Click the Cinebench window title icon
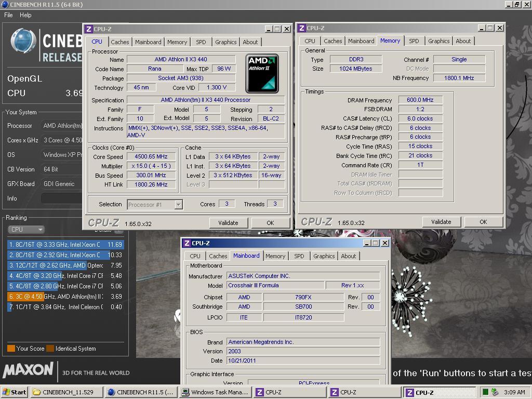532x399 pixels. pos(5,4)
